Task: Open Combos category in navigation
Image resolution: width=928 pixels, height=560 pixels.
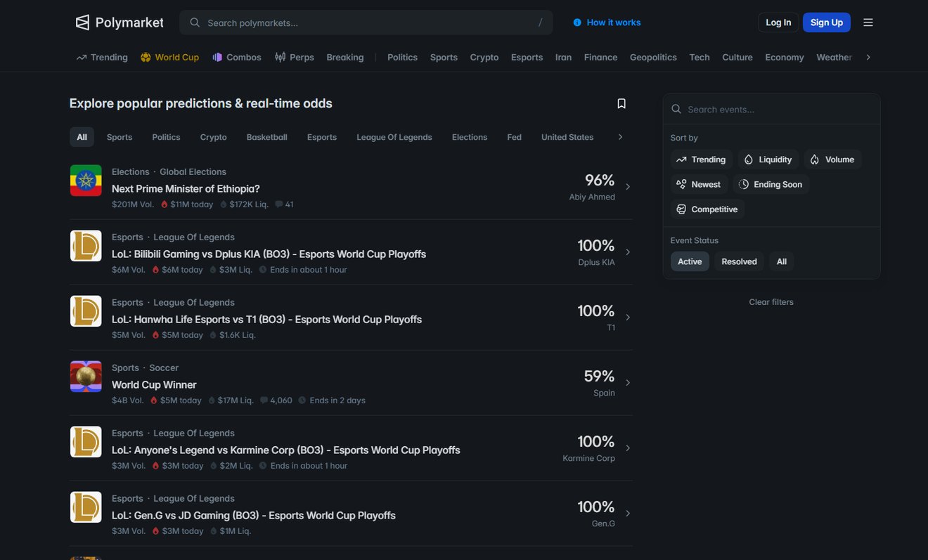Action: (x=237, y=57)
